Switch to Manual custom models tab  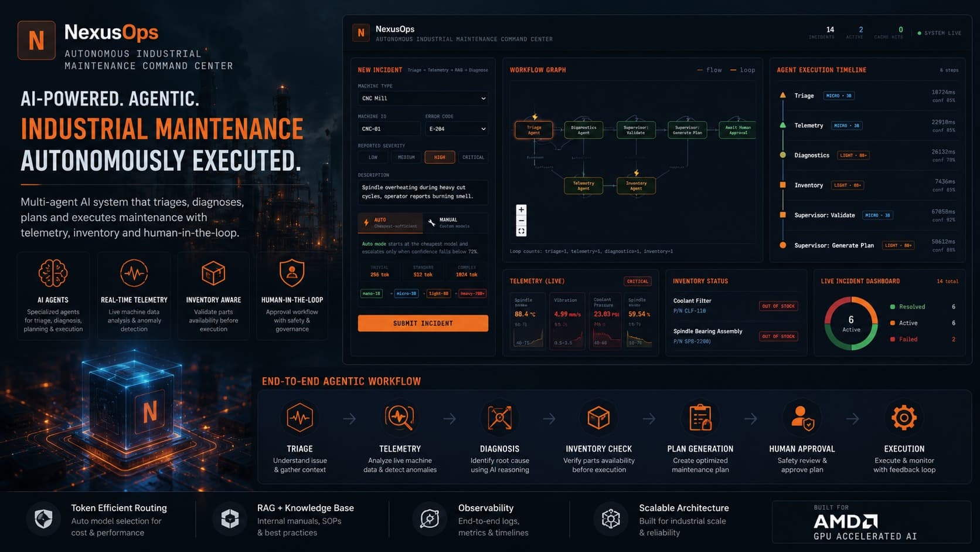455,222
